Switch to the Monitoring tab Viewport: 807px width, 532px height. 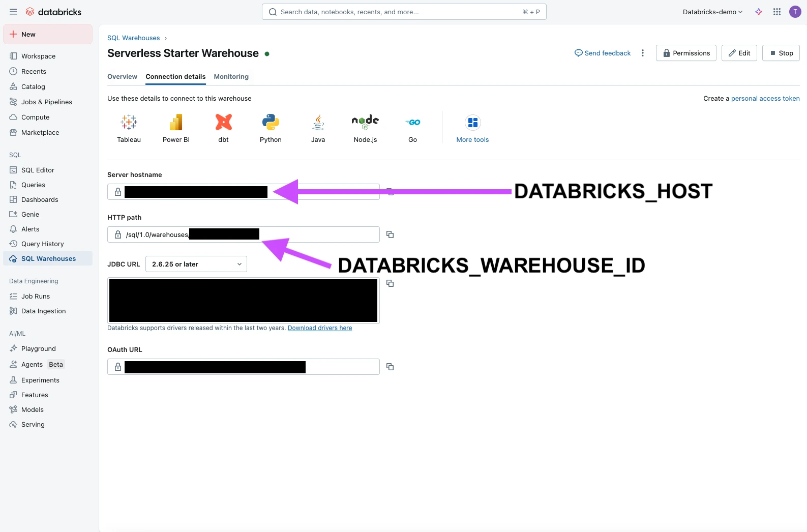click(x=231, y=76)
